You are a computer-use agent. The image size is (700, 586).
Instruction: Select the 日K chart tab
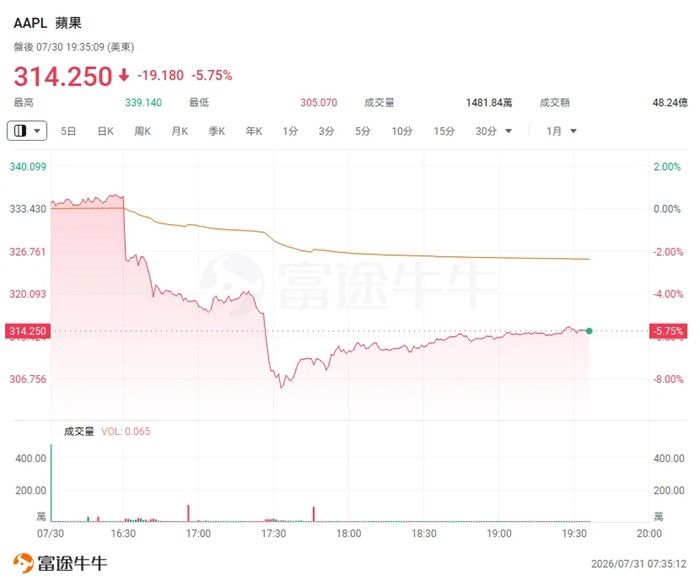pos(106,131)
